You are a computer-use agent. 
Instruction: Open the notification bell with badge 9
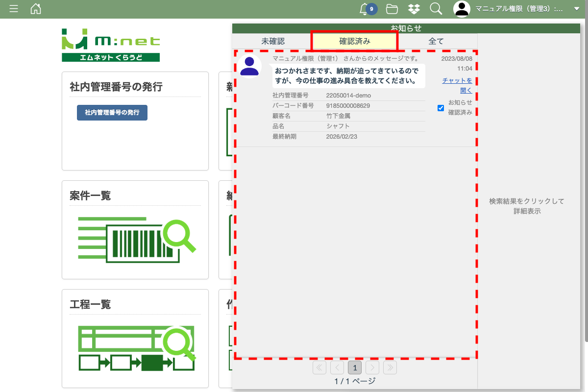[x=364, y=9]
